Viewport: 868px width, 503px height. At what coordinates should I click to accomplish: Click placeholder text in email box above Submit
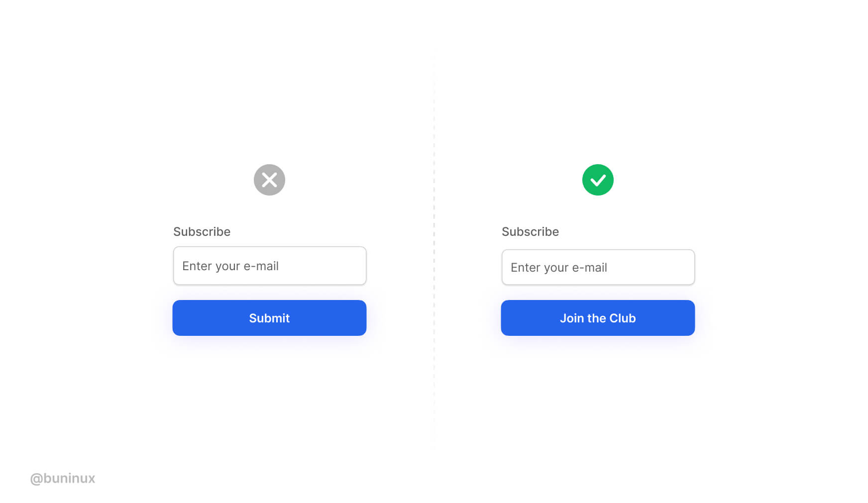(x=230, y=266)
